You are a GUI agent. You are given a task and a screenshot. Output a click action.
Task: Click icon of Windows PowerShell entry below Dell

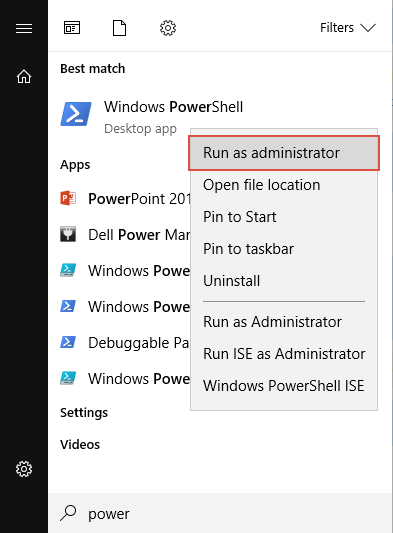(x=68, y=270)
